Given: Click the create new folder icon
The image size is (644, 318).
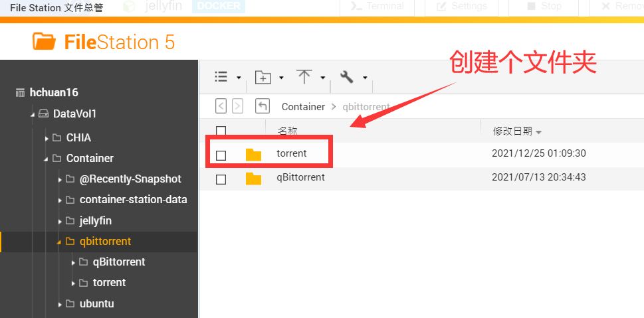Looking at the screenshot, I should [263, 77].
